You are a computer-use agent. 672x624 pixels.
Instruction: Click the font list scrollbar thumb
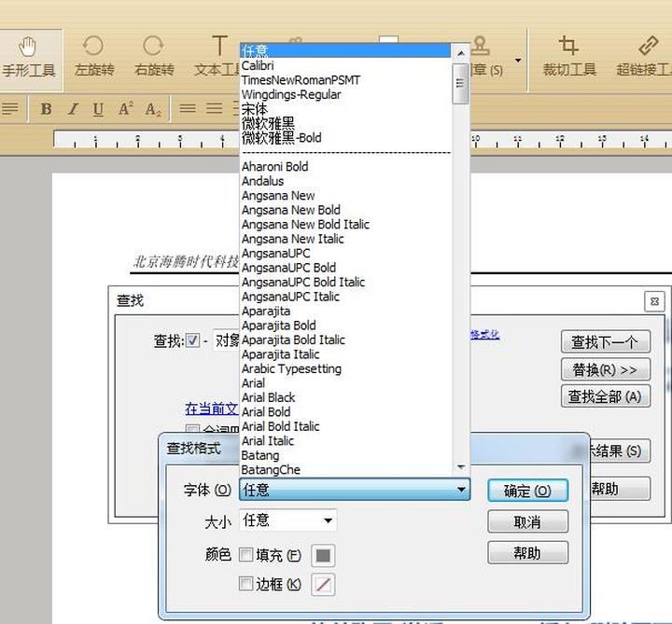pos(461,84)
